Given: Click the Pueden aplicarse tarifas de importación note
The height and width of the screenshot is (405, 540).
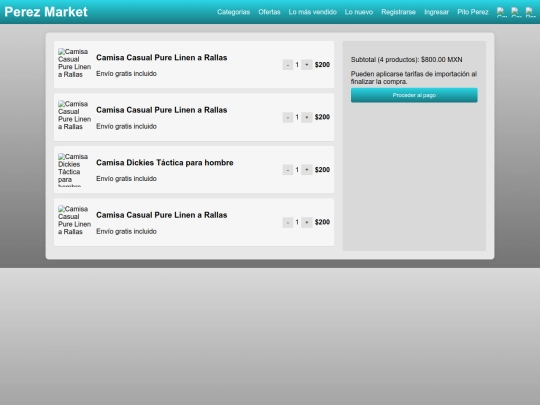Looking at the screenshot, I should pyautogui.click(x=414, y=78).
